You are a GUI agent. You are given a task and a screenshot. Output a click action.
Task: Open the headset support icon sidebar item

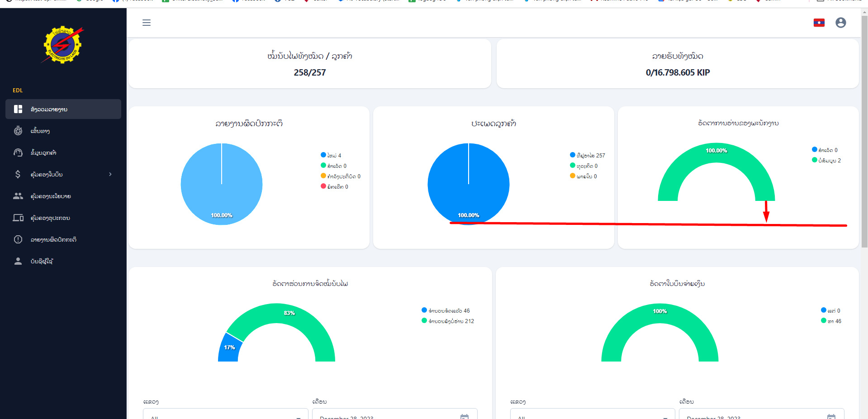click(x=63, y=152)
